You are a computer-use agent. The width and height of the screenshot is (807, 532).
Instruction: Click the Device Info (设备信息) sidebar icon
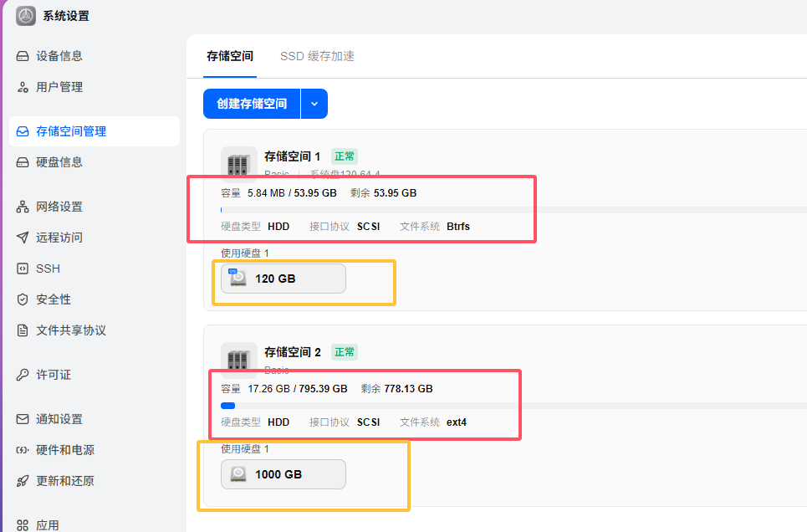(x=23, y=56)
